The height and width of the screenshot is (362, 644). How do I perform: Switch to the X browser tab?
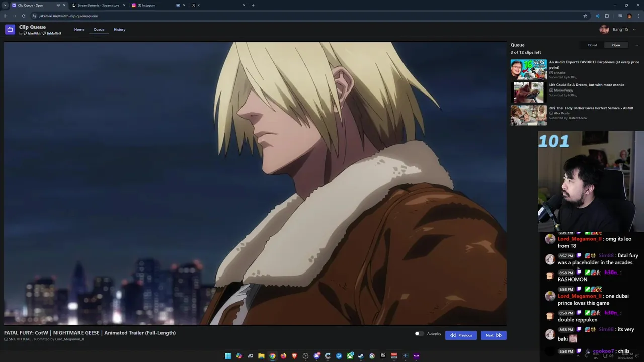coord(217,5)
